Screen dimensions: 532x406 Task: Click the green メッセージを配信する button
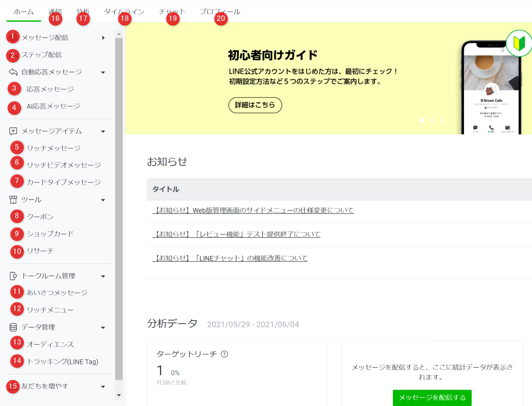(432, 398)
